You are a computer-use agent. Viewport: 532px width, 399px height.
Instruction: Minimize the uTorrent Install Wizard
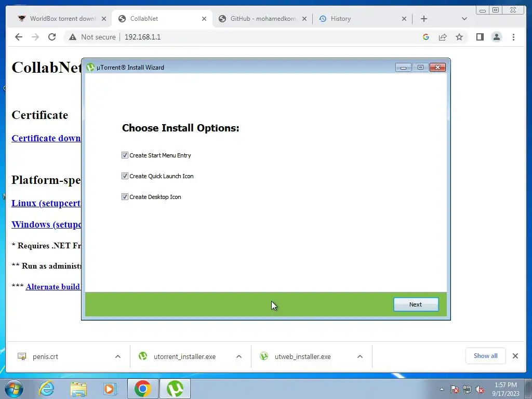tap(403, 68)
